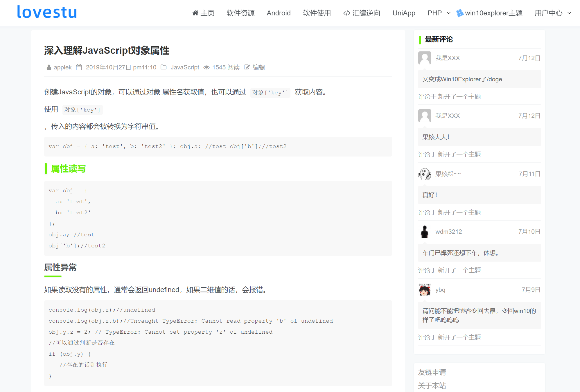Open the 友链申请 sidebar link
The width and height of the screenshot is (580, 392).
coord(432,372)
